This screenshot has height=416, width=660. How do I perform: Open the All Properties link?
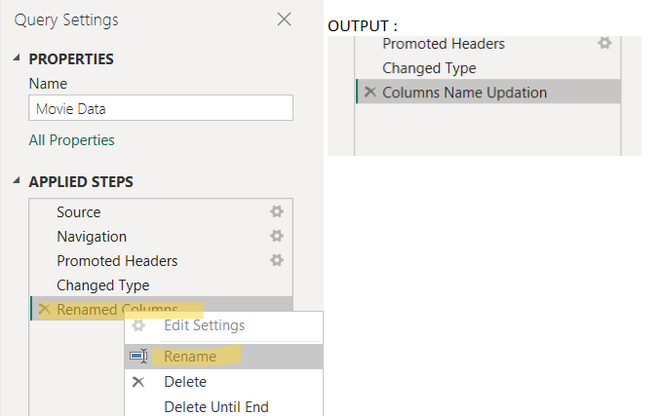coord(72,140)
